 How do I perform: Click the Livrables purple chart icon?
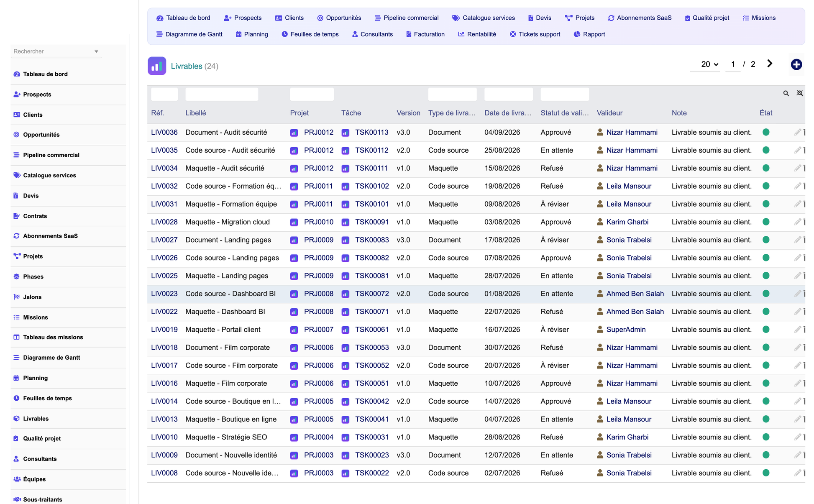click(157, 66)
